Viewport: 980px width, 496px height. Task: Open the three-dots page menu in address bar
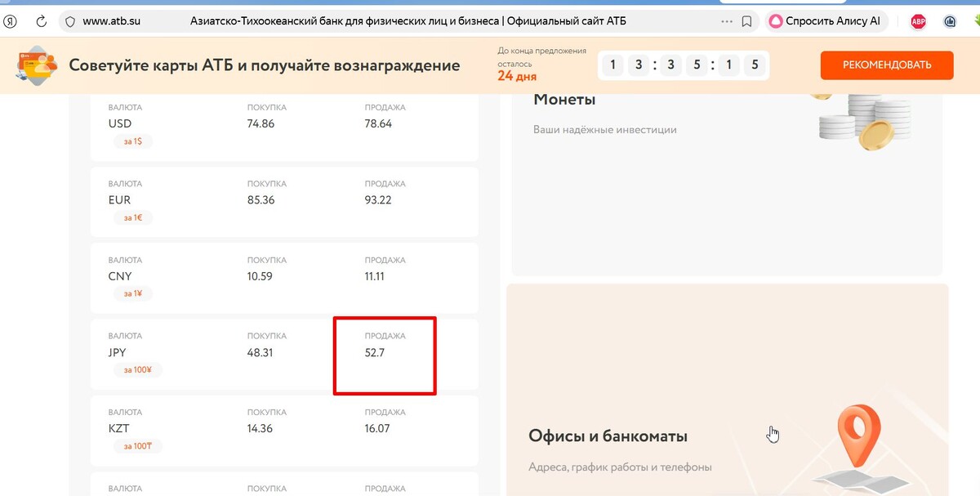point(727,22)
